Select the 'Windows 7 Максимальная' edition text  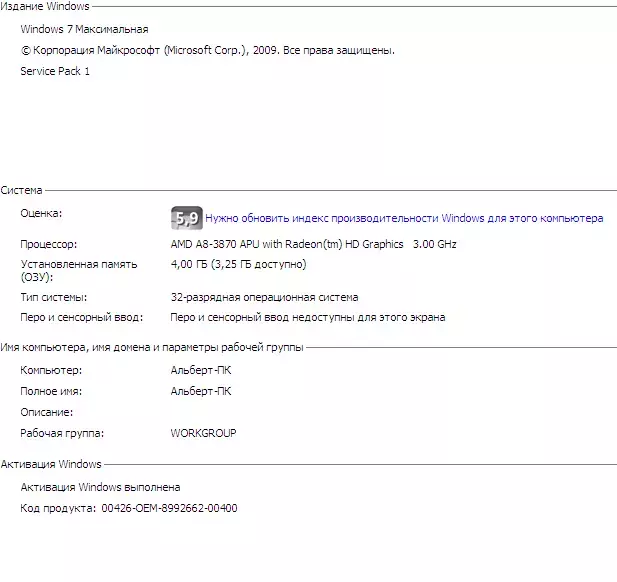pos(84,29)
